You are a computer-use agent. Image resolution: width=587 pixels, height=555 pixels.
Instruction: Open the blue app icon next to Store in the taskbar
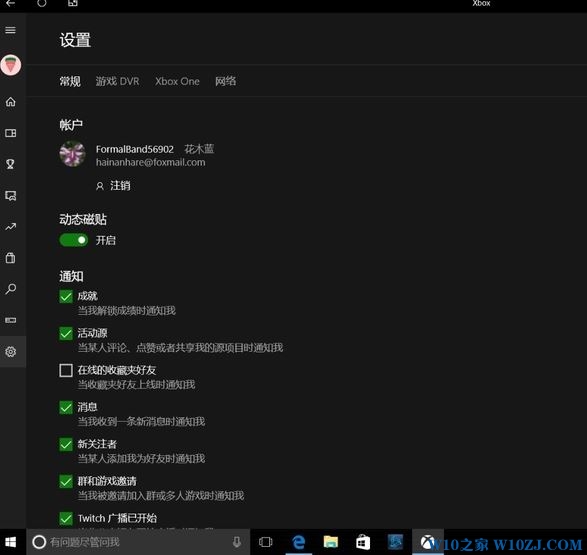click(395, 542)
